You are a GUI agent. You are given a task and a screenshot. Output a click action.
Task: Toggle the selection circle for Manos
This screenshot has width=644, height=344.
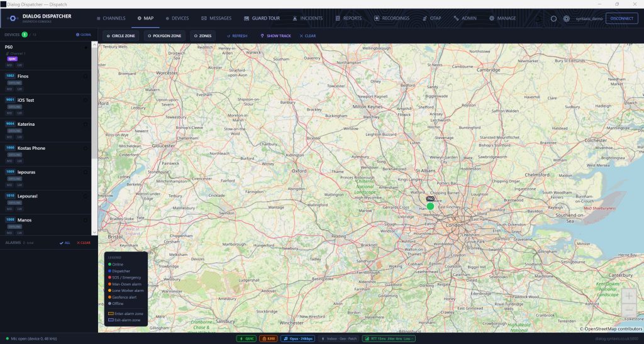click(x=86, y=221)
